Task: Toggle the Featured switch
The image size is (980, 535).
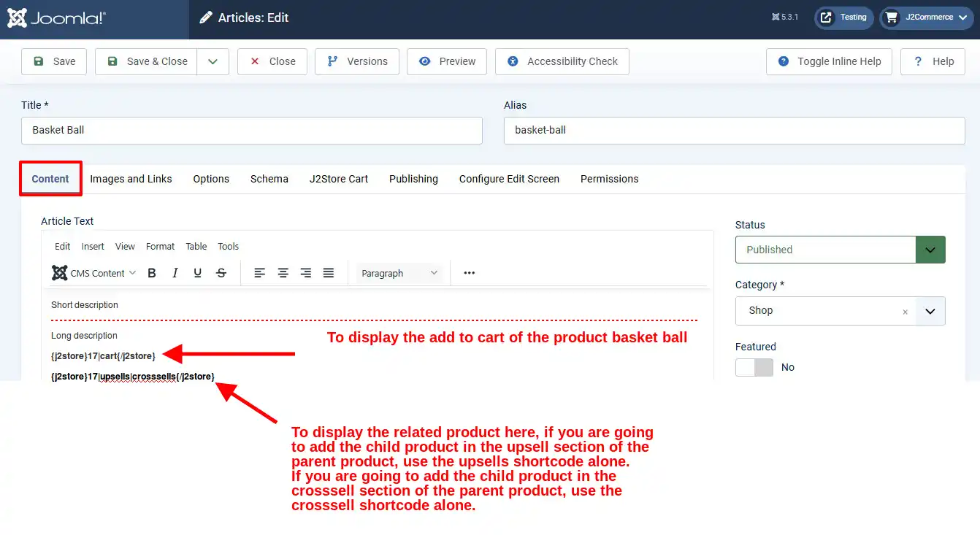Action: pyautogui.click(x=754, y=367)
